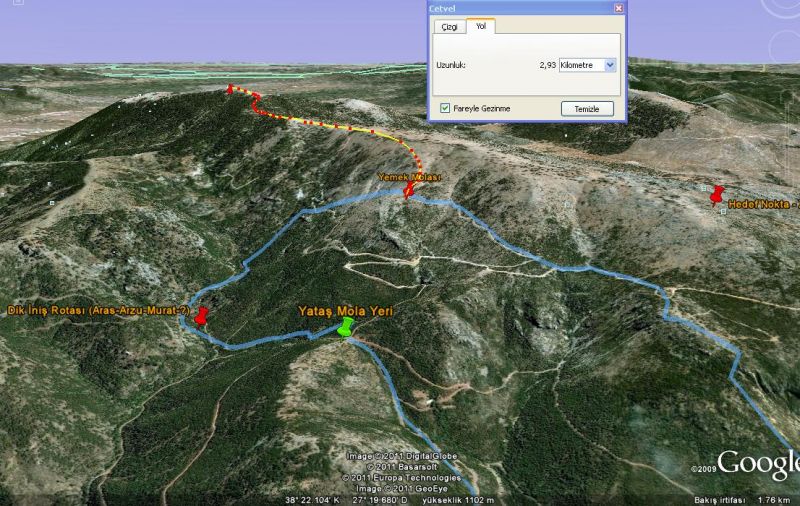Click the Yemek Molası red pushpin
This screenshot has width=800, height=506.
[x=408, y=191]
